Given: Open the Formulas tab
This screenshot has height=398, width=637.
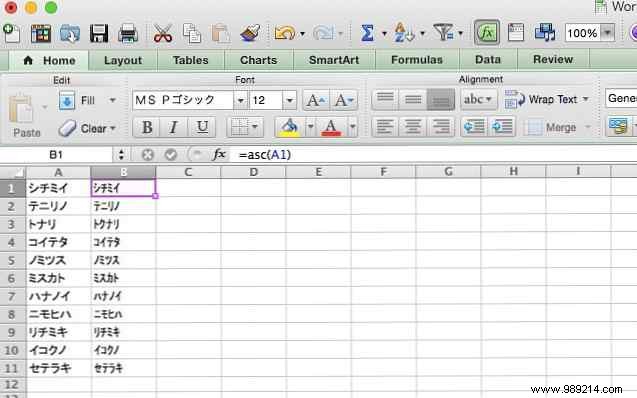Looking at the screenshot, I should 417,60.
